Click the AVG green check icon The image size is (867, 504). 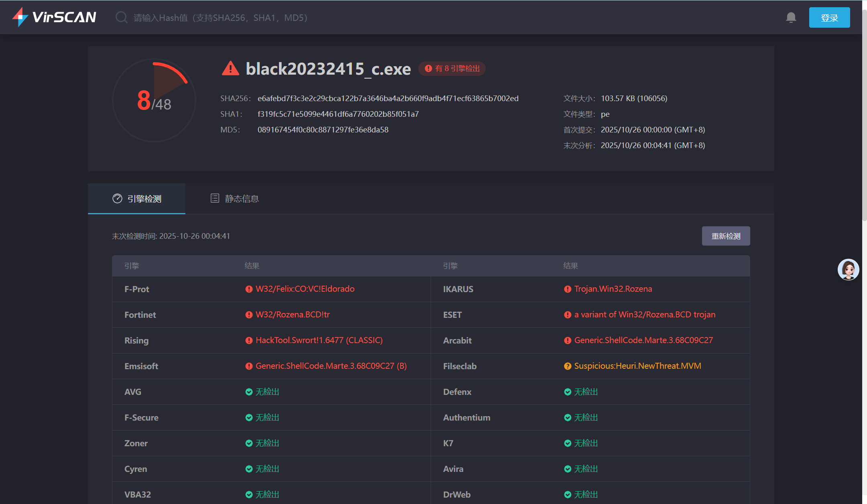coord(249,392)
